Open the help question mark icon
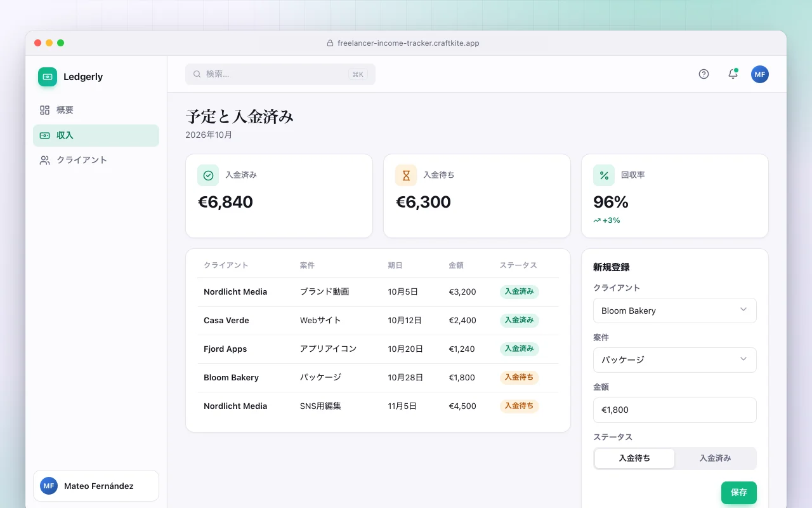Image resolution: width=812 pixels, height=508 pixels. pyautogui.click(x=704, y=74)
